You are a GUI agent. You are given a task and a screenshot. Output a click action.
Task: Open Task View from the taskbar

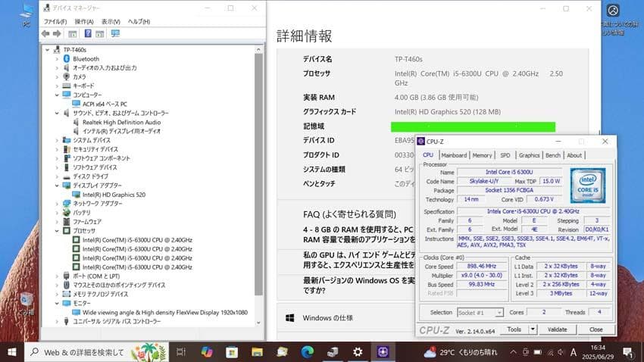click(181, 351)
